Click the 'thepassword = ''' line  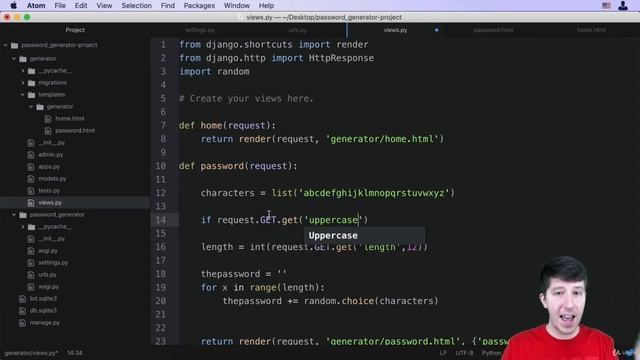coord(244,274)
